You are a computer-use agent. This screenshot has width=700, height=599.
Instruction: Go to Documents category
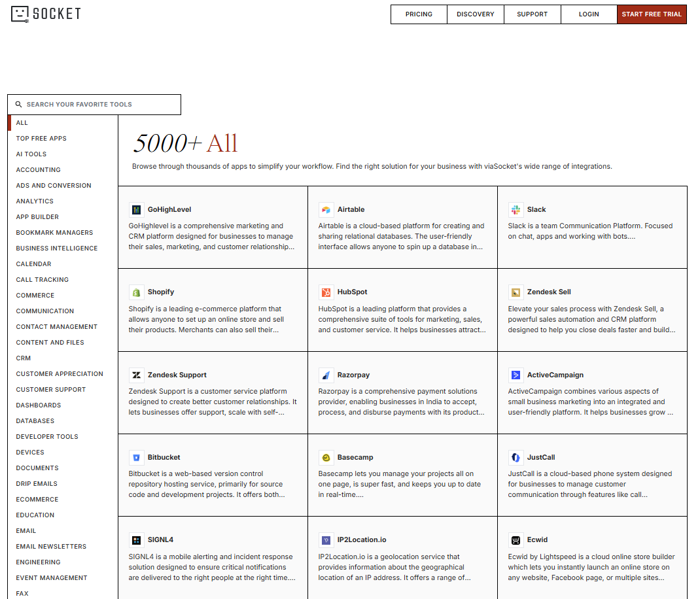[63, 468]
